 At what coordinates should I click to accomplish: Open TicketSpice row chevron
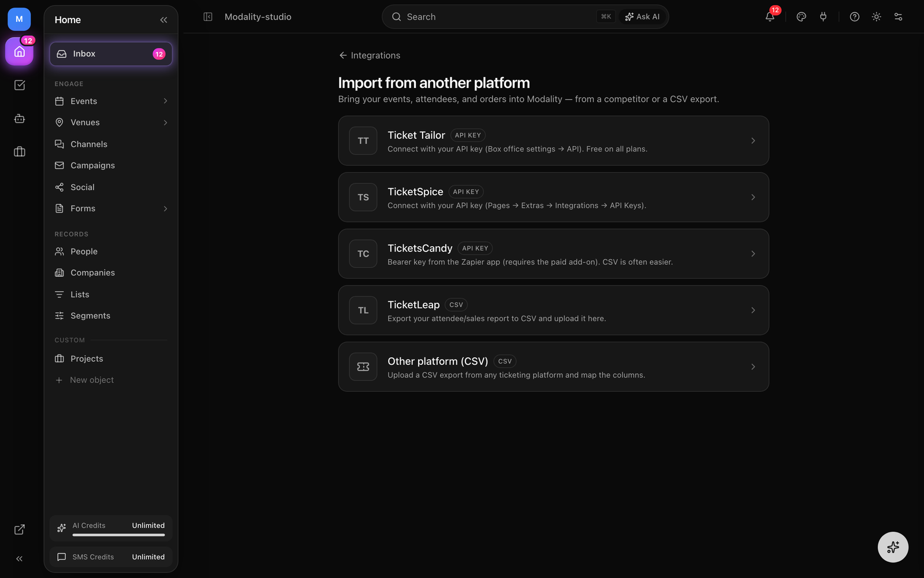point(753,197)
